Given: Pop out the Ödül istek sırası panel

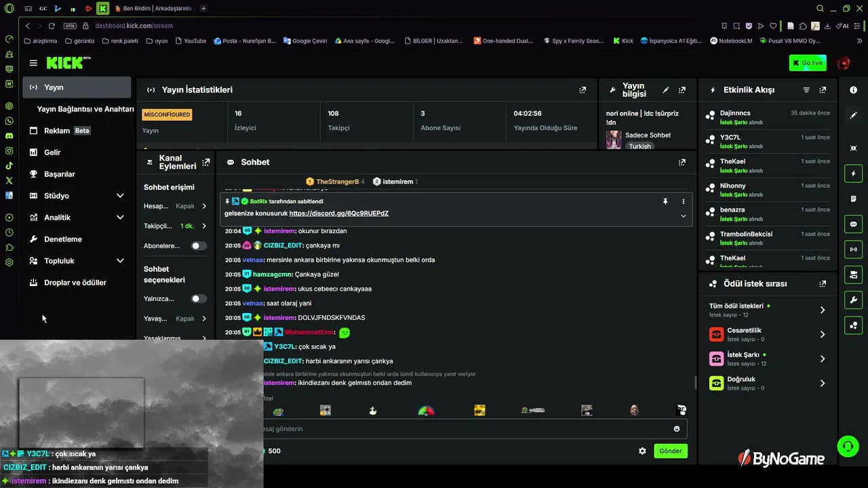Looking at the screenshot, I should click(x=823, y=284).
